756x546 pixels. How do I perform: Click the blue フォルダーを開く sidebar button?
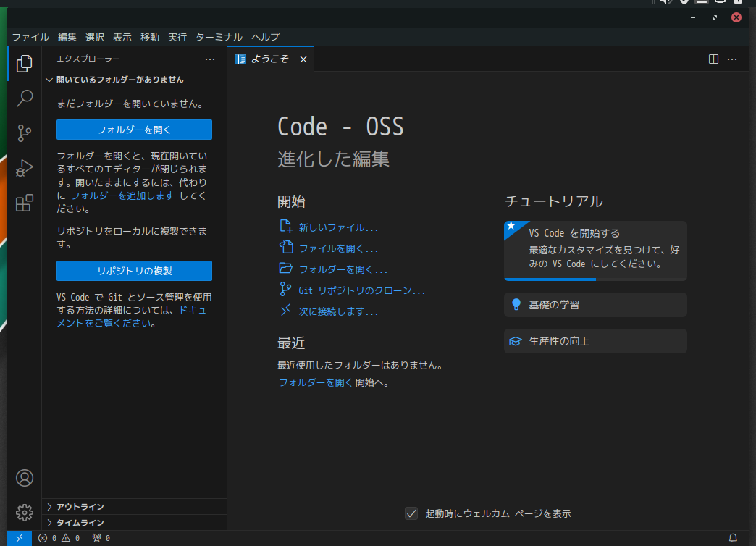coord(134,130)
